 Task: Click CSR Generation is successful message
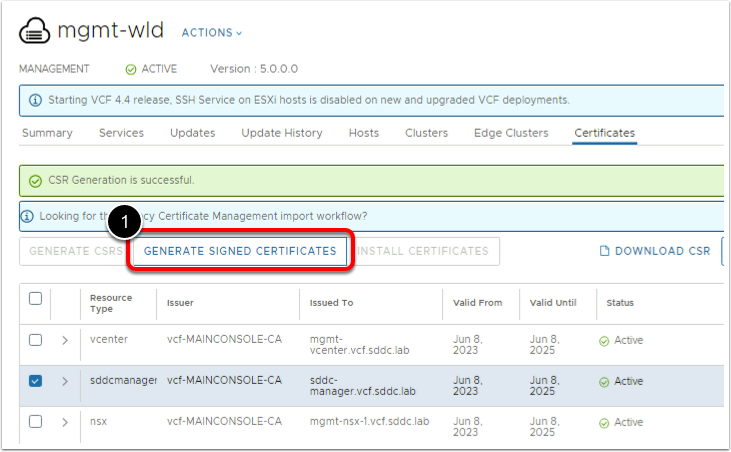coord(121,180)
